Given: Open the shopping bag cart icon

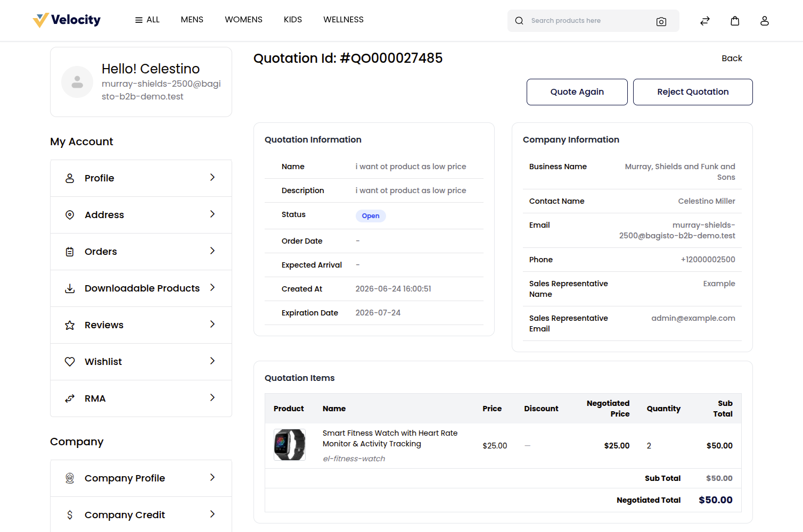Looking at the screenshot, I should click(x=735, y=21).
